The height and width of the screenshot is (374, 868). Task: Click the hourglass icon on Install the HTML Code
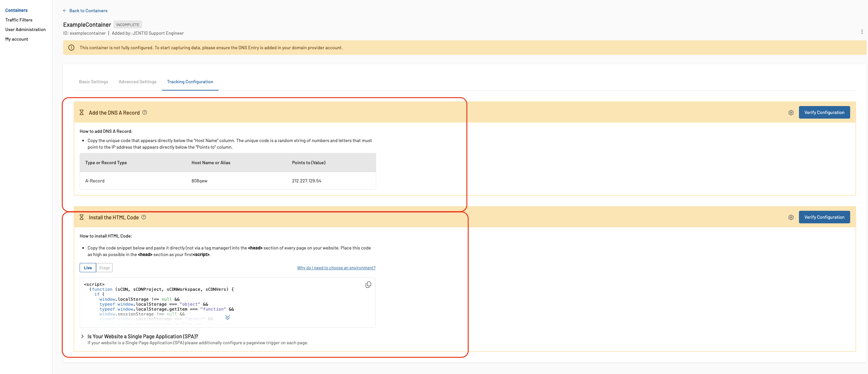click(82, 217)
